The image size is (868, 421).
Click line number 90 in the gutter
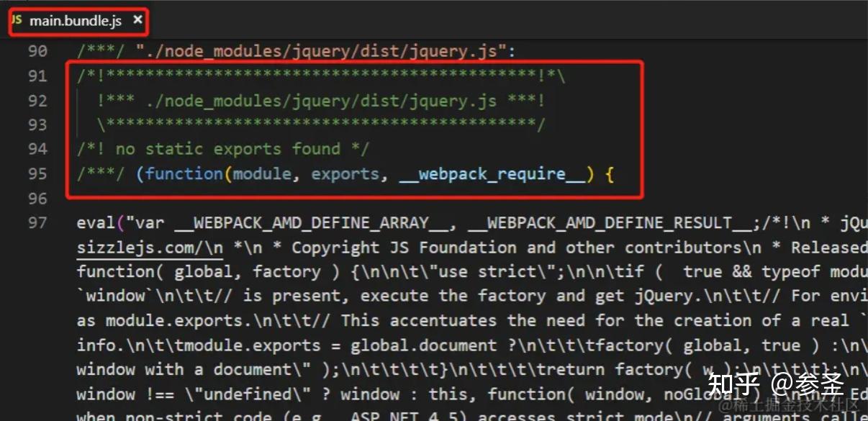point(38,51)
